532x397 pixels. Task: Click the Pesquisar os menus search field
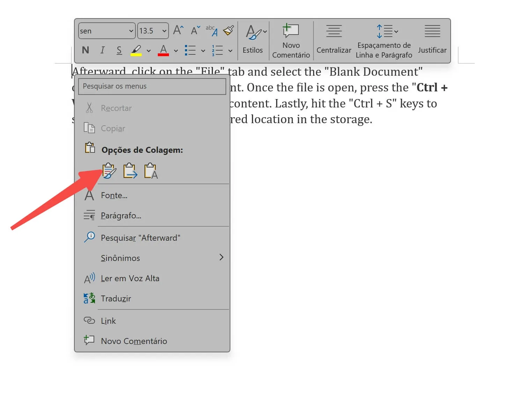(152, 86)
